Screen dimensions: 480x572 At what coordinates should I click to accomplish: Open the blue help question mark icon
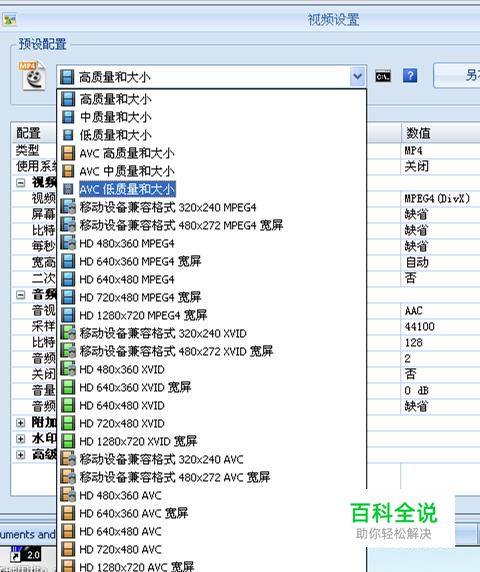point(410,76)
